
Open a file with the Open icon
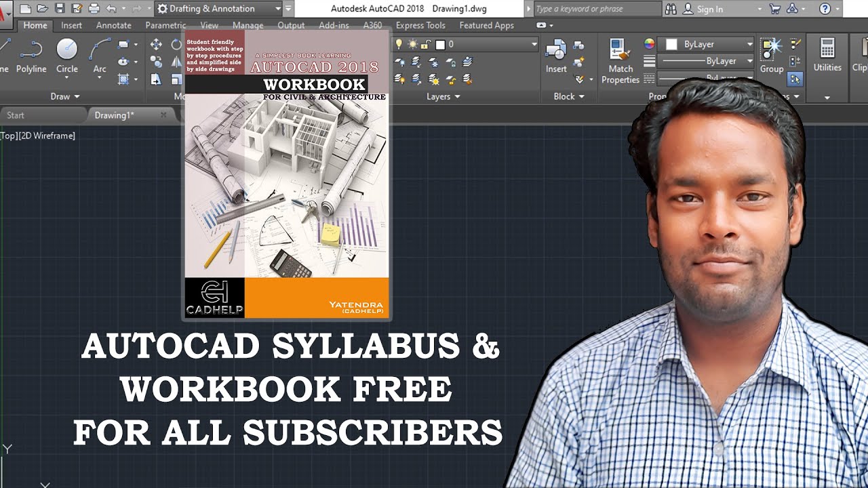[42, 9]
